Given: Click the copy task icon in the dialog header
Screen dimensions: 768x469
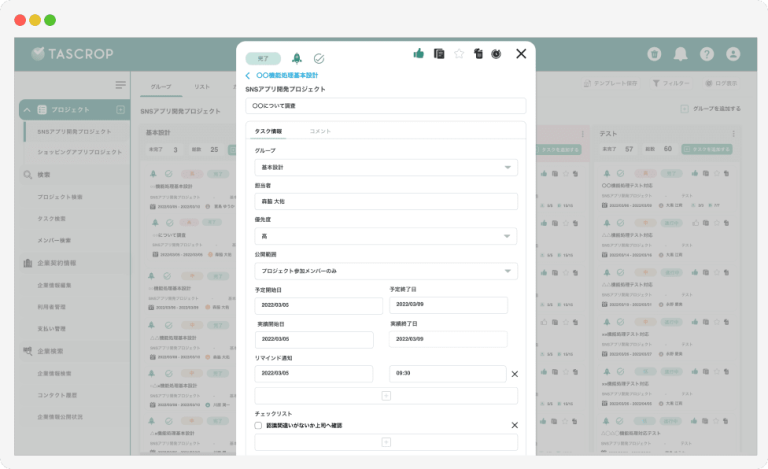Looking at the screenshot, I should tap(439, 54).
